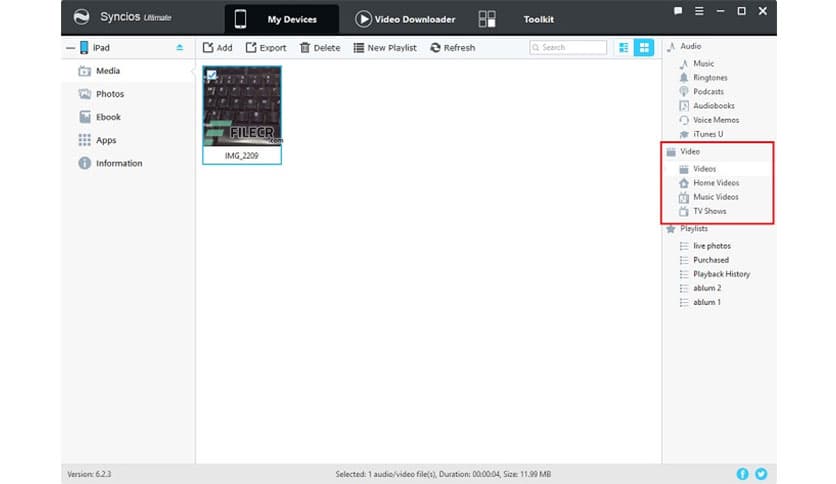
Task: Open the Twitter link icon
Action: coord(761,474)
